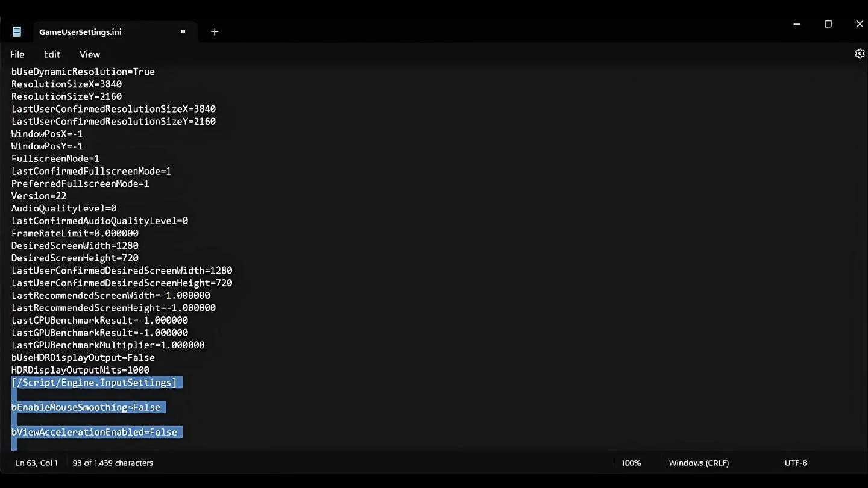The width and height of the screenshot is (868, 488).
Task: Click line LastConfirmedAudioQualityLevel=0
Action: [99, 221]
